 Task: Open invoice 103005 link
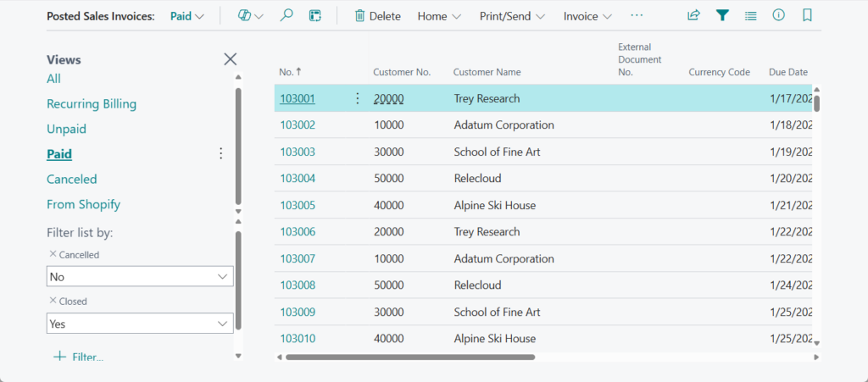click(x=298, y=205)
